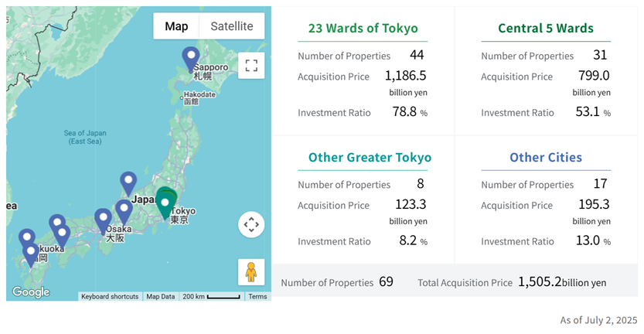Image resolution: width=644 pixels, height=334 pixels.
Task: Click the Google logo on map
Action: coord(31,291)
